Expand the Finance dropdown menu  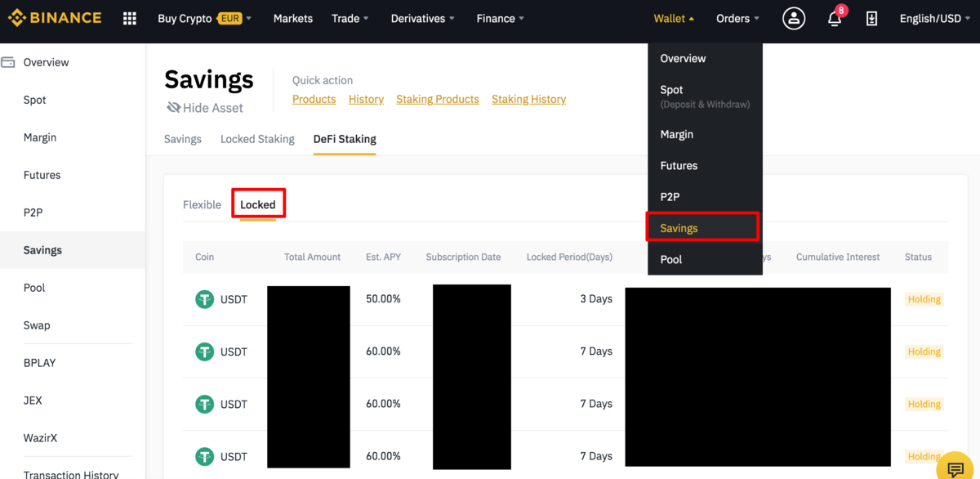[x=501, y=18]
